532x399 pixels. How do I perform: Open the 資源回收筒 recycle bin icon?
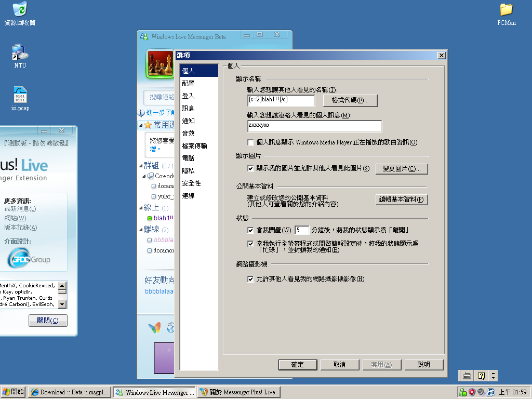(x=20, y=9)
